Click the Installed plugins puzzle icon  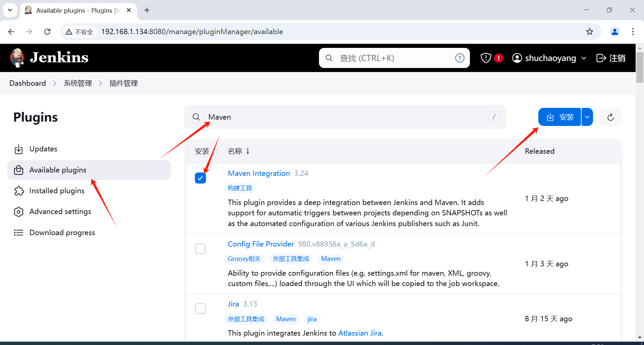click(19, 191)
